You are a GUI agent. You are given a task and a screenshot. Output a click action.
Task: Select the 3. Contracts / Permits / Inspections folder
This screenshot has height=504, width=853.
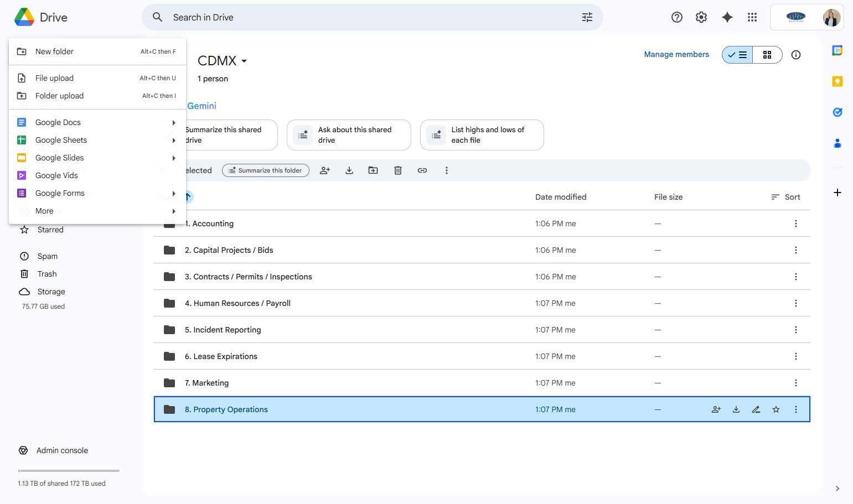(x=482, y=277)
